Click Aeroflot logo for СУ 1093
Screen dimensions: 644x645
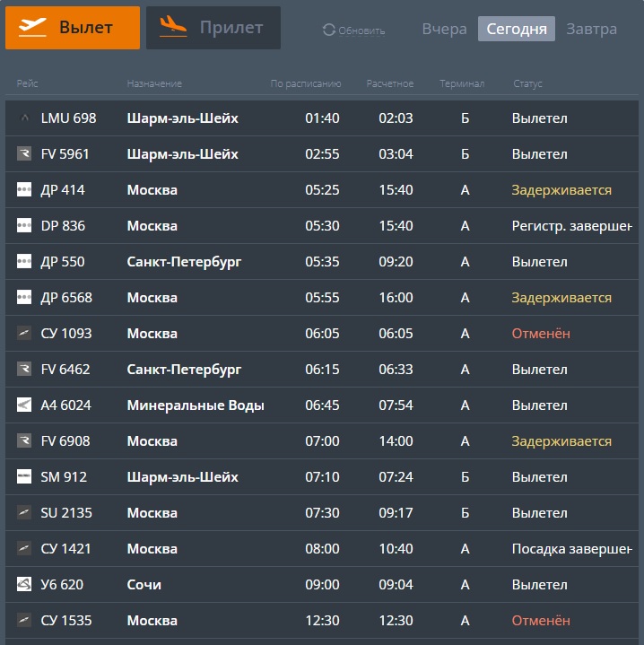coord(24,333)
